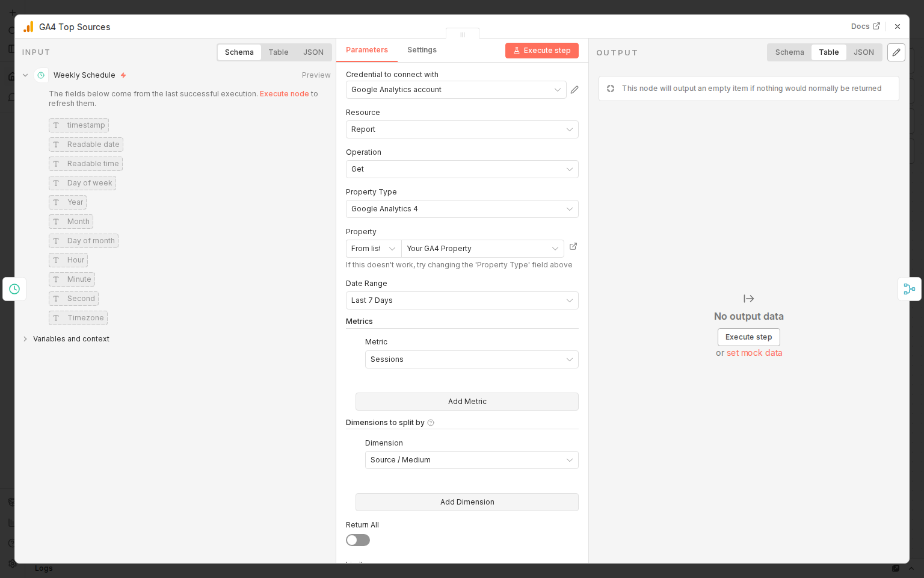Screen dimensions: 924x578
Task: Click the help icon beside Dimensions to split by
Action: tap(431, 423)
